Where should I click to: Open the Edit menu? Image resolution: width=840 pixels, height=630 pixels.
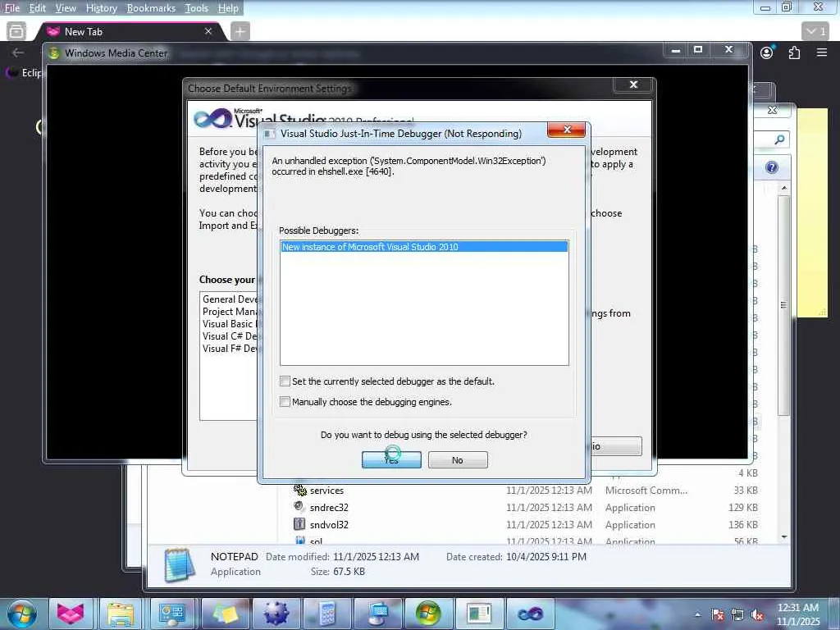pyautogui.click(x=37, y=8)
